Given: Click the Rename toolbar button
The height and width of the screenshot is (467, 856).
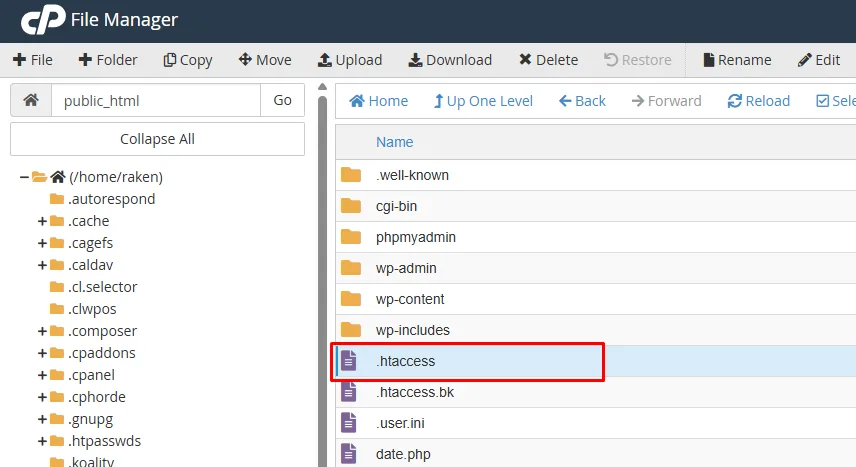Looking at the screenshot, I should click(737, 60).
